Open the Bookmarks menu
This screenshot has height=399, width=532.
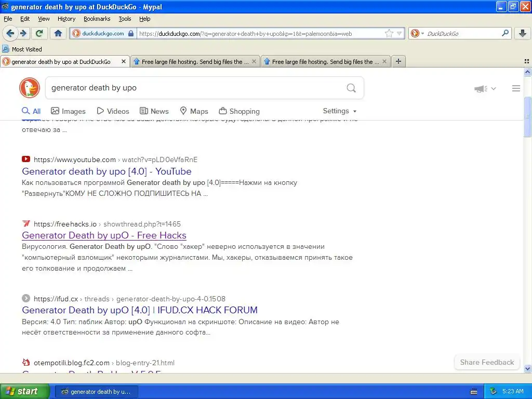coord(97,19)
